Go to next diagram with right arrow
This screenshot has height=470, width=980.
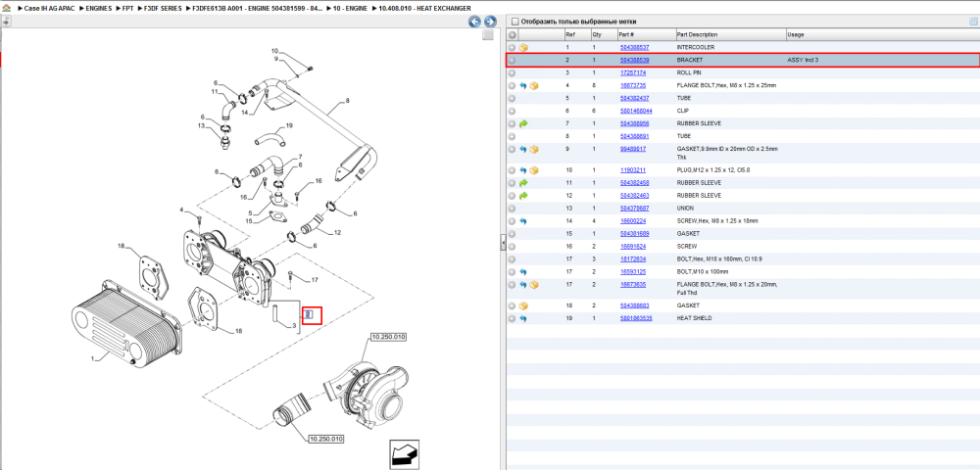pos(491,22)
